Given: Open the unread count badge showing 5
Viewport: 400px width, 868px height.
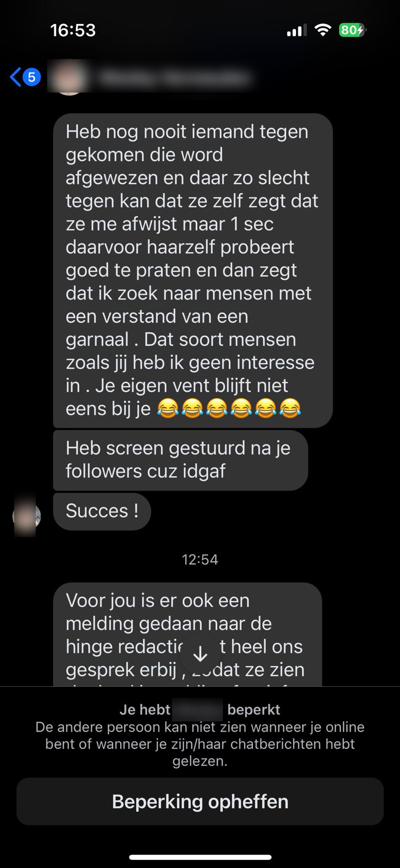Looking at the screenshot, I should [x=32, y=77].
